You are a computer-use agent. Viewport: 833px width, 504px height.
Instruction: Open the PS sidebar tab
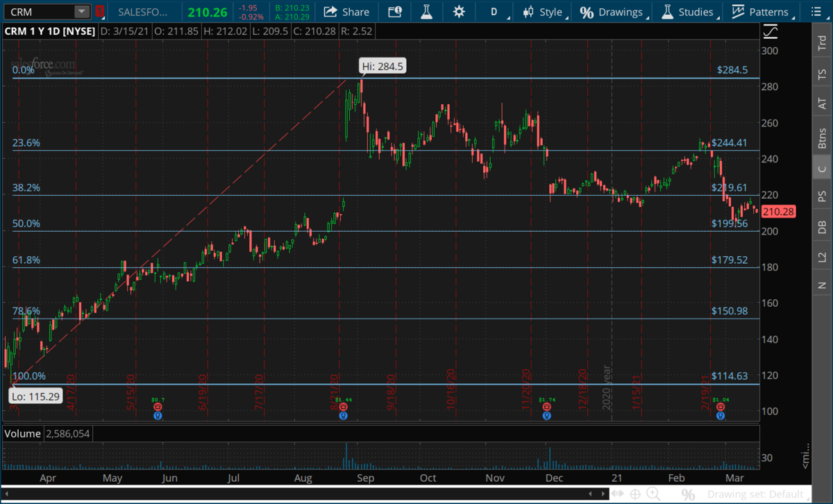822,197
